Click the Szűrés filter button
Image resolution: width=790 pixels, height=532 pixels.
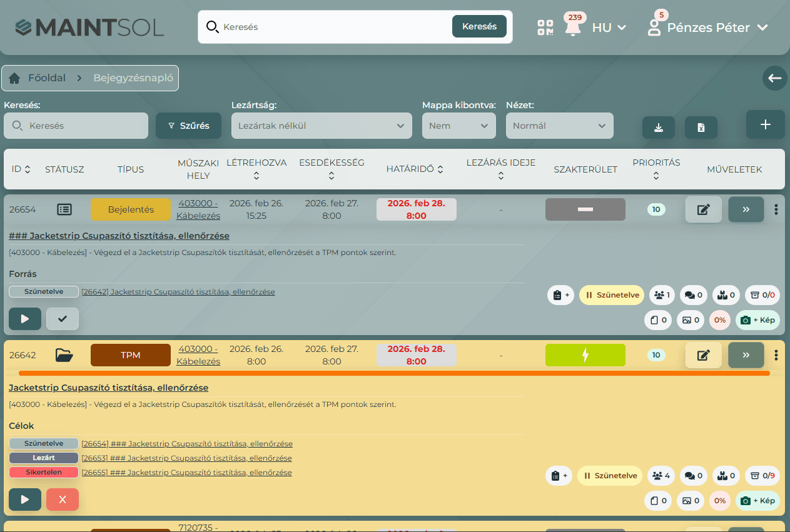[188, 126]
